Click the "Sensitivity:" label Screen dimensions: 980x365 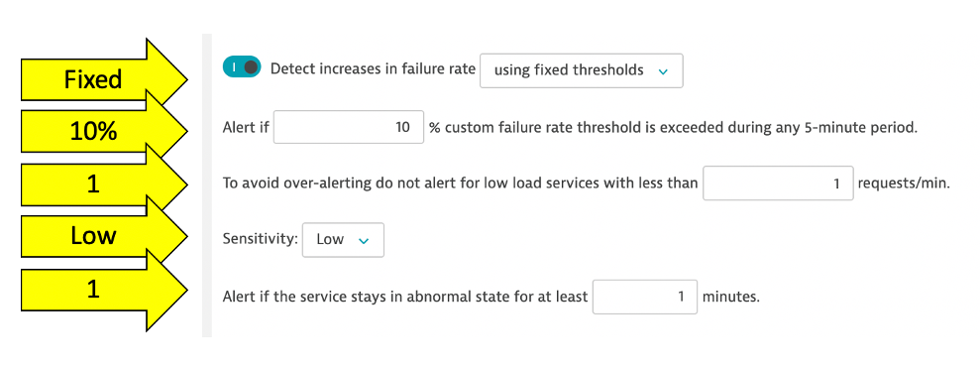[260, 239]
